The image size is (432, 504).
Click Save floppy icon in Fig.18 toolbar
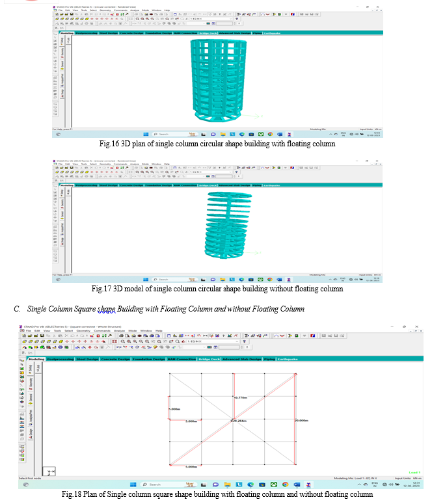(x=42, y=336)
